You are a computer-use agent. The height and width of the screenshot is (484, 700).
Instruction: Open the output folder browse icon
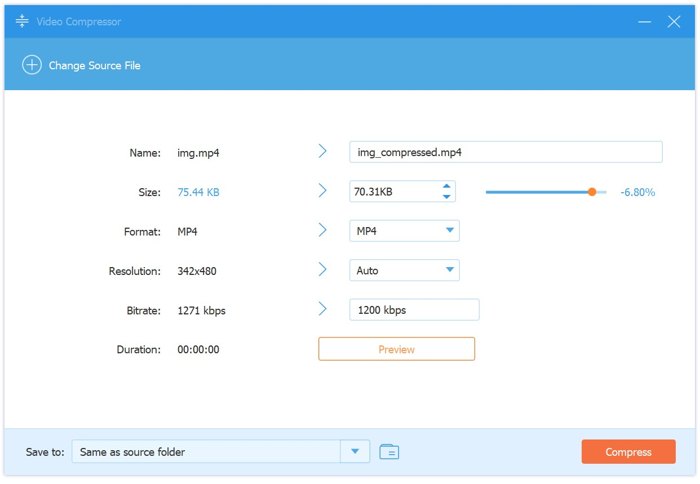click(x=390, y=452)
